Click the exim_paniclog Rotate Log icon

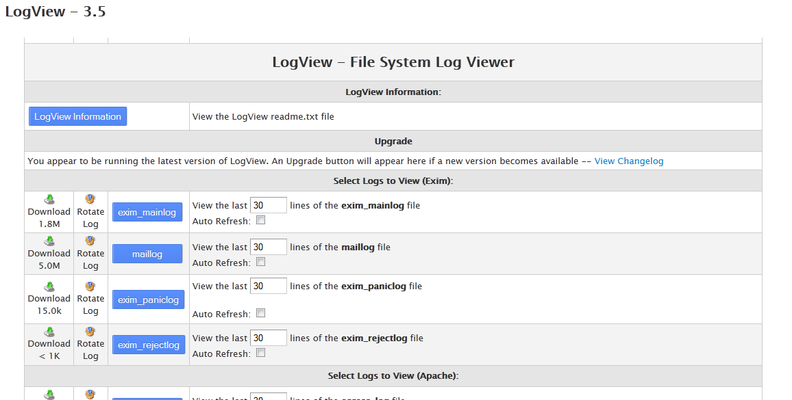point(90,286)
